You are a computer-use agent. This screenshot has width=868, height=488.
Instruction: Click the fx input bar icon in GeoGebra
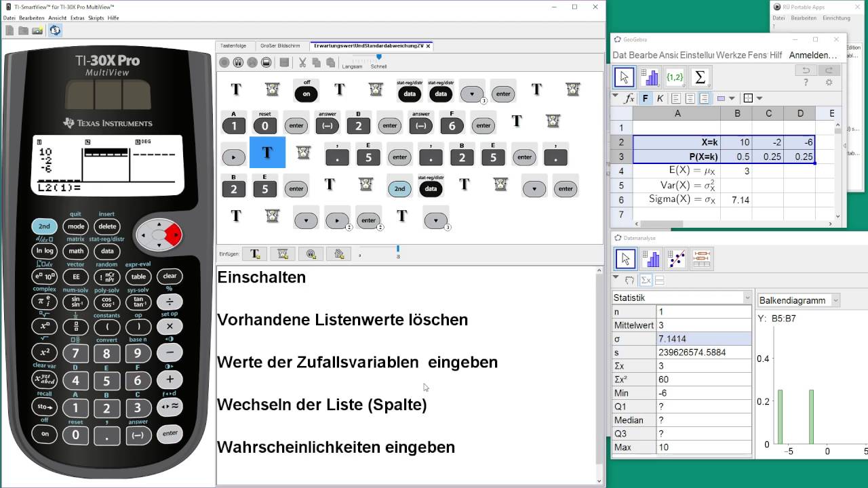(629, 98)
